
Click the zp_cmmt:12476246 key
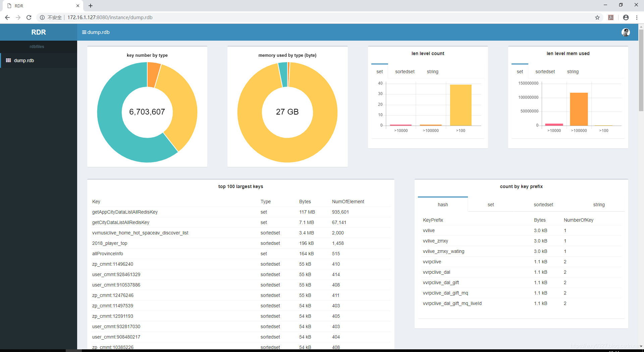point(113,295)
